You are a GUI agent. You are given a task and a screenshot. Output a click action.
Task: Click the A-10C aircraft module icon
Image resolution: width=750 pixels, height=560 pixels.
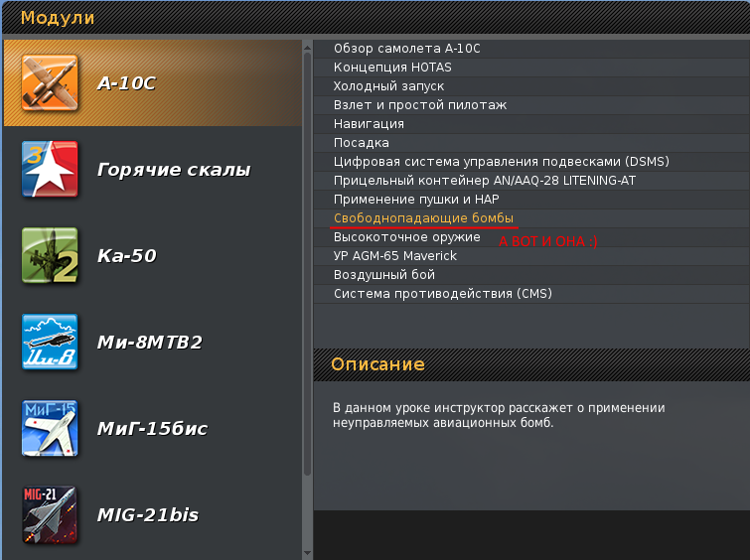pyautogui.click(x=50, y=83)
